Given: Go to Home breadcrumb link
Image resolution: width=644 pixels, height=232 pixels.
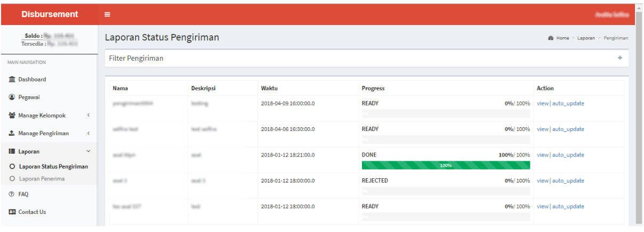Looking at the screenshot, I should [562, 38].
